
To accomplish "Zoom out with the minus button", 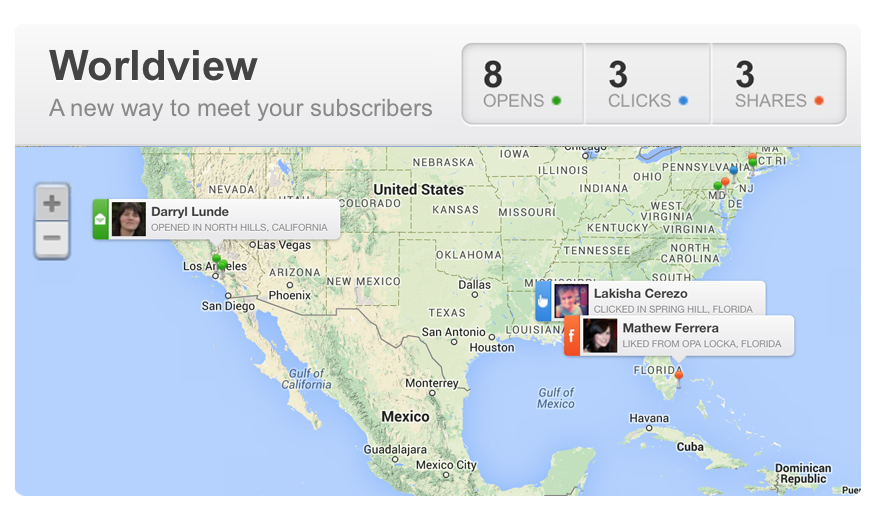I will coord(52,239).
